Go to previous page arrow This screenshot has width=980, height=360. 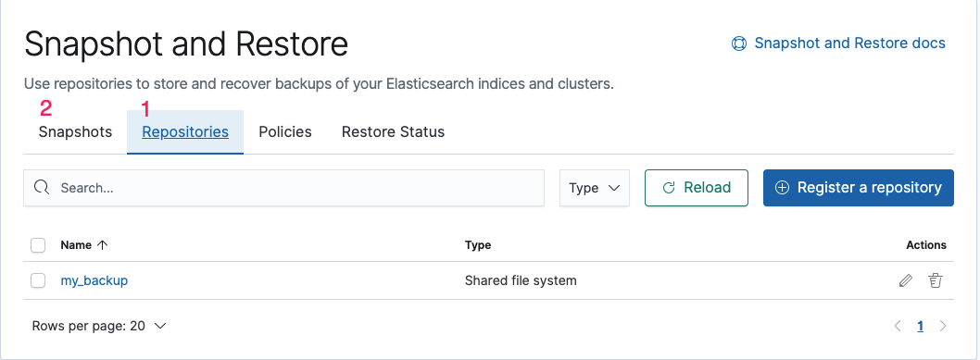tap(898, 326)
